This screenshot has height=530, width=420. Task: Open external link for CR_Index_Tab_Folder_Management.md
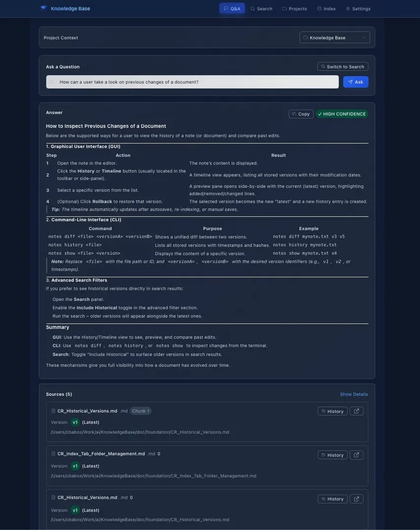pyautogui.click(x=357, y=455)
